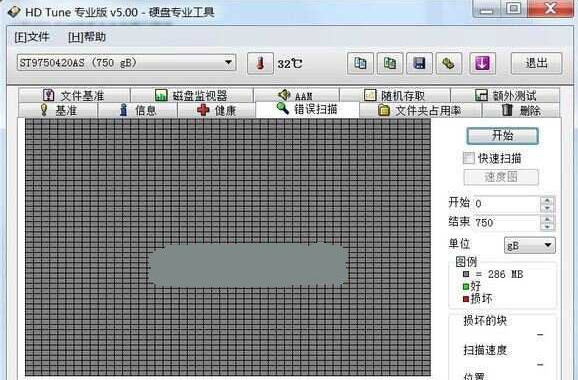The height and width of the screenshot is (380, 578).
Task: Click the 退出 exit button
Action: (536, 63)
